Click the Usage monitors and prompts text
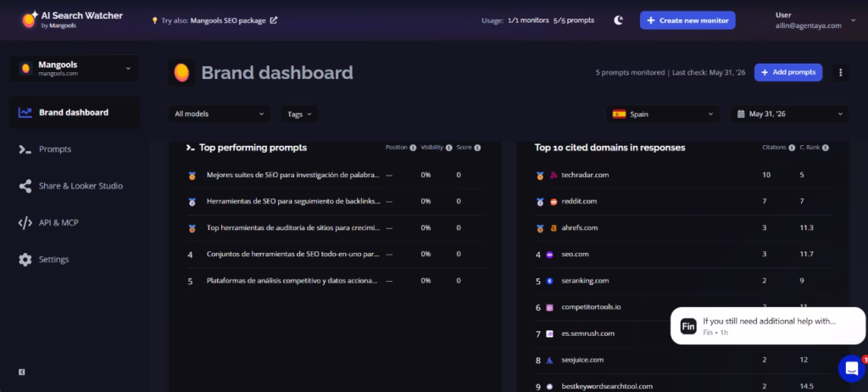Viewport: 868px width, 392px height. pos(537,20)
